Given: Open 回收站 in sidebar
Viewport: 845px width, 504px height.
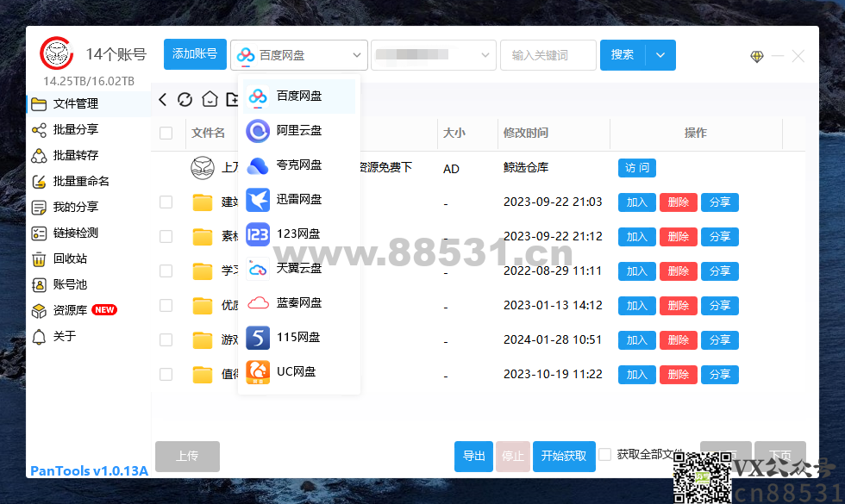Looking at the screenshot, I should coord(89,258).
